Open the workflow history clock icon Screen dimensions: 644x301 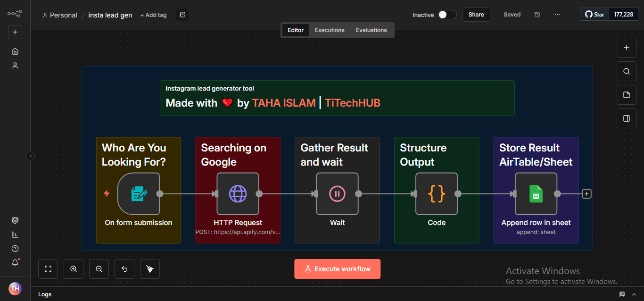[x=537, y=15]
